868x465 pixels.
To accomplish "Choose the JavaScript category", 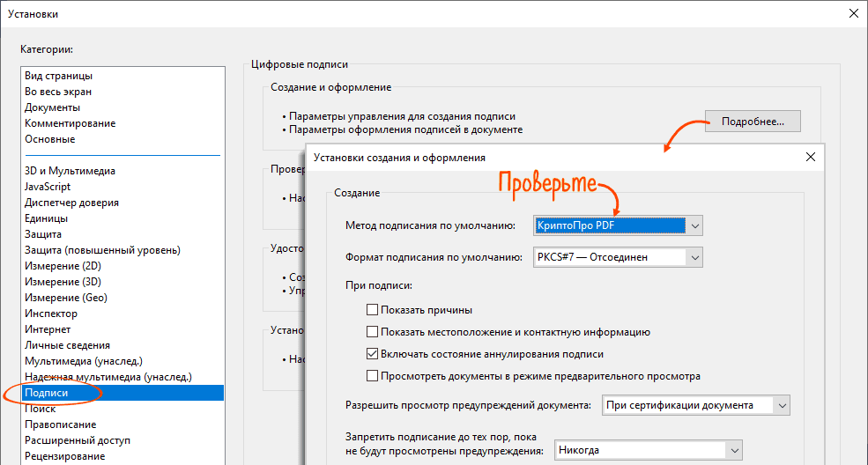I will pos(48,187).
